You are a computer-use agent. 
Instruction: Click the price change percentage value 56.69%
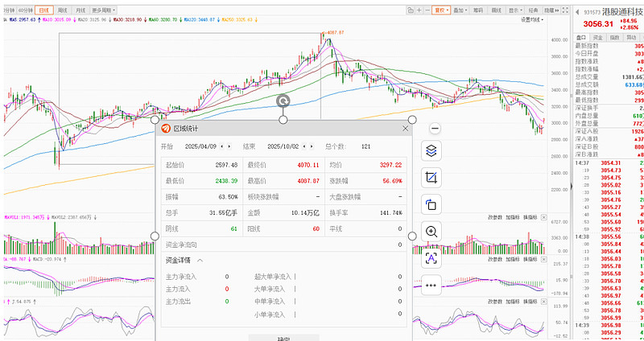(x=394, y=181)
